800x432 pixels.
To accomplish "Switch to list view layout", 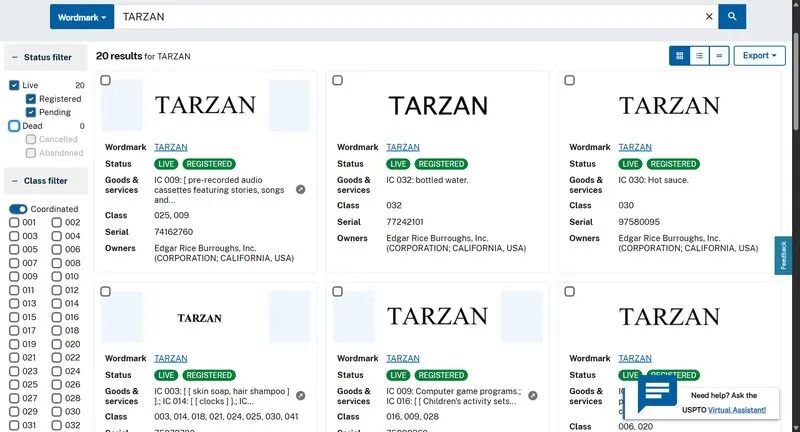I will [699, 56].
